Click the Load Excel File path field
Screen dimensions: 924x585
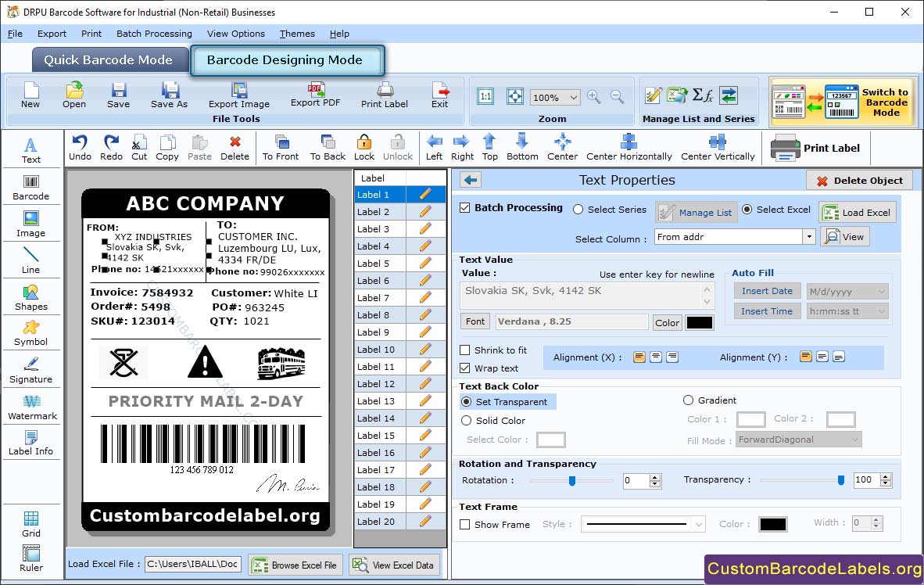coord(193,565)
